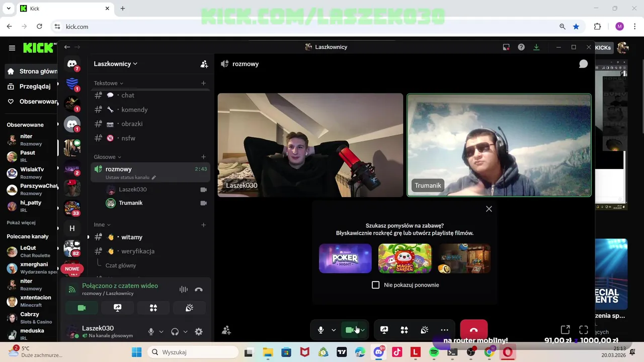Start an activity from the voice connection panel
The width and height of the screenshot is (644, 362).
[153, 308]
